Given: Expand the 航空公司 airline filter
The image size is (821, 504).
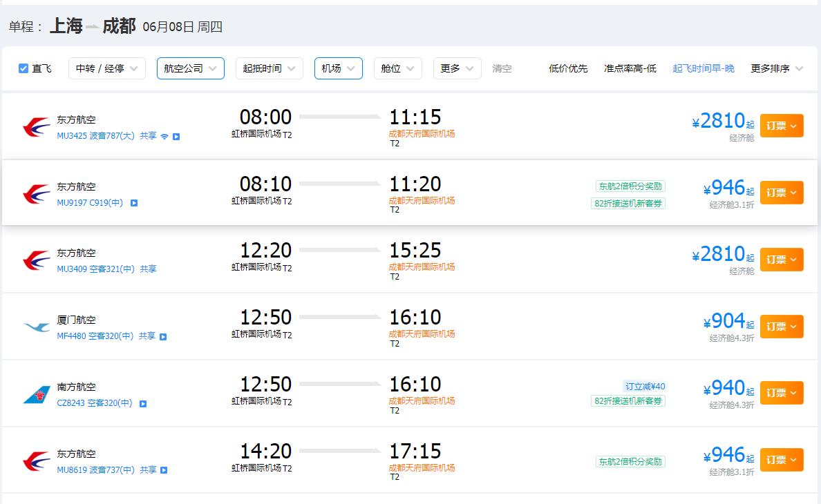Looking at the screenshot, I should (x=191, y=68).
